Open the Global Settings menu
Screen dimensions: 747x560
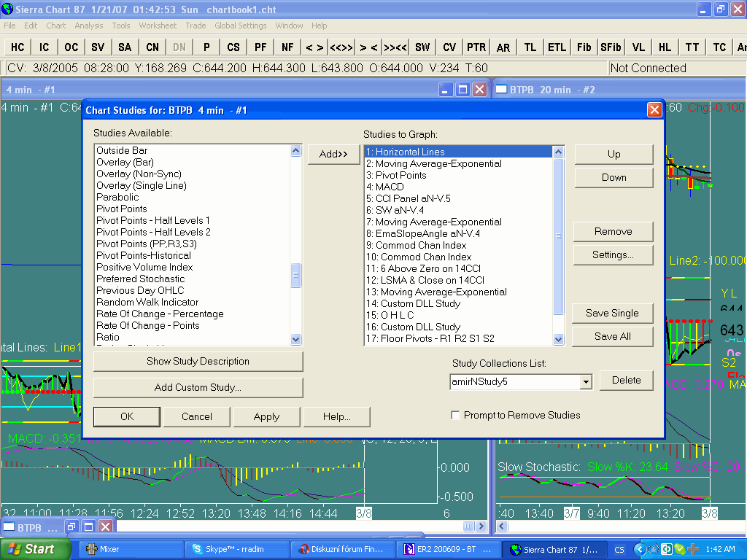point(240,26)
